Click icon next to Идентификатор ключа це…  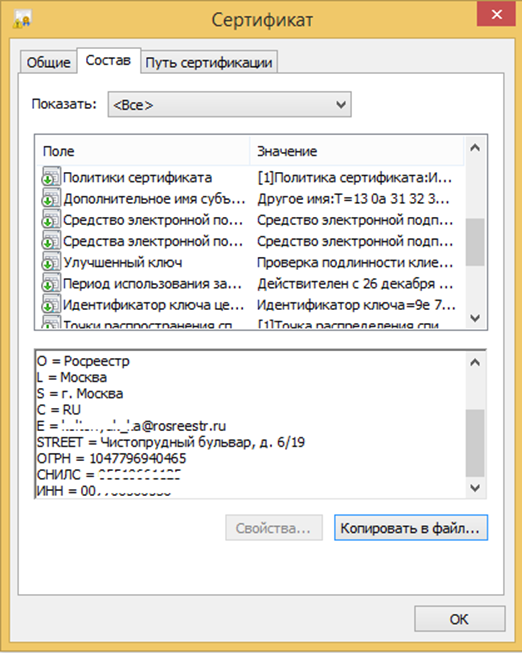tap(51, 304)
